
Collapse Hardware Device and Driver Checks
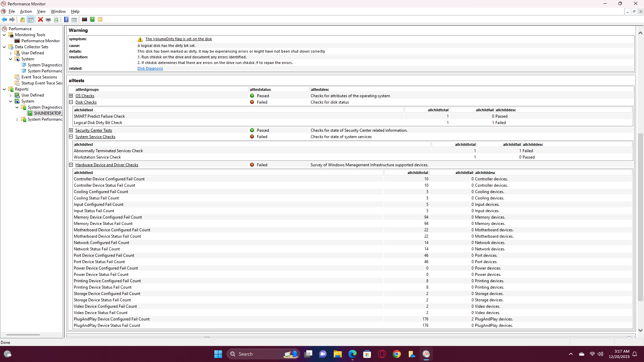pyautogui.click(x=71, y=165)
